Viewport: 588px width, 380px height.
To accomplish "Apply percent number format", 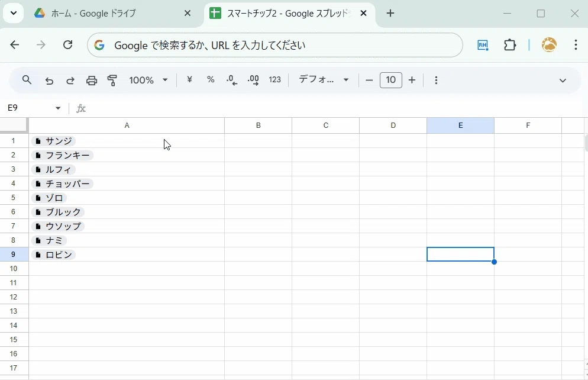I will (211, 79).
